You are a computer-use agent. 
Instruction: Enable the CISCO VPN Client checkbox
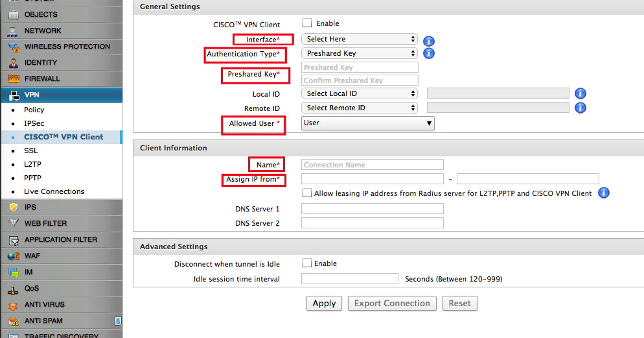click(308, 23)
